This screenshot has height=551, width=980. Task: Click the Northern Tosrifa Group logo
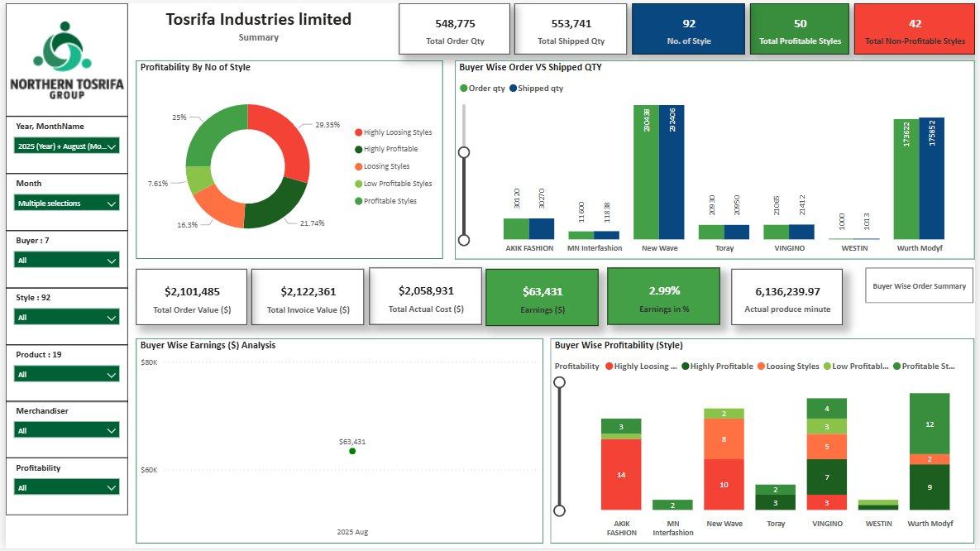coord(67,60)
